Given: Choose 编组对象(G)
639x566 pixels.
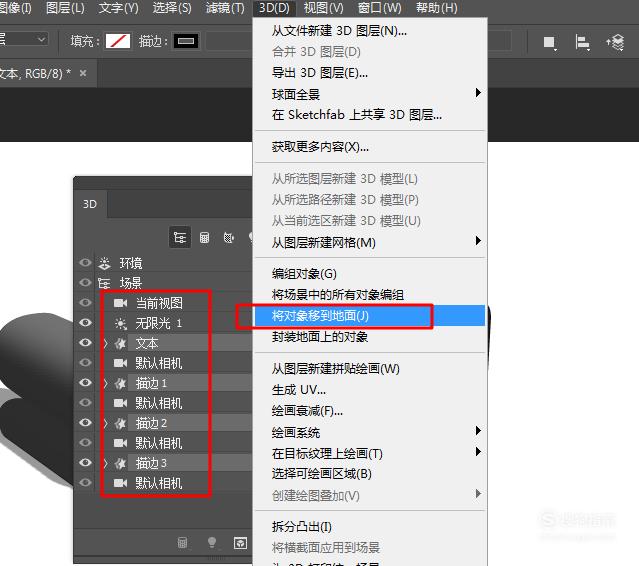Looking at the screenshot, I should pyautogui.click(x=370, y=274).
